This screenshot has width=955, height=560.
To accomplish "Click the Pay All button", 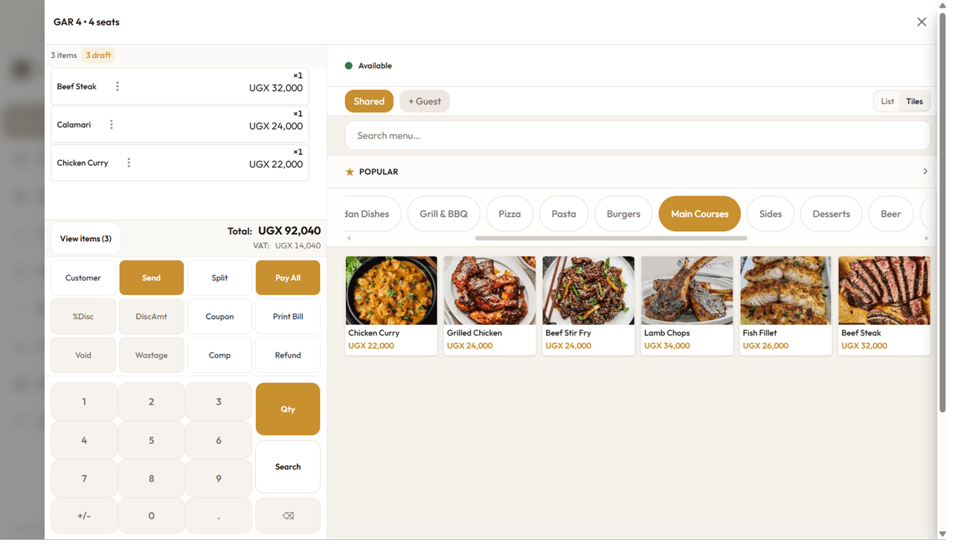I will 288,277.
